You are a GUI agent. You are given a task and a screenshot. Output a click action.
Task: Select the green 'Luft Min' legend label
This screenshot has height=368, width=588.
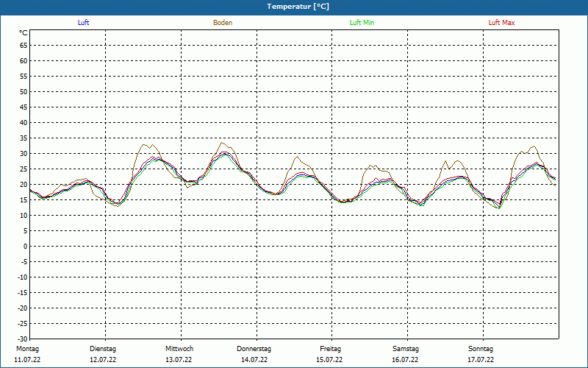tap(362, 23)
